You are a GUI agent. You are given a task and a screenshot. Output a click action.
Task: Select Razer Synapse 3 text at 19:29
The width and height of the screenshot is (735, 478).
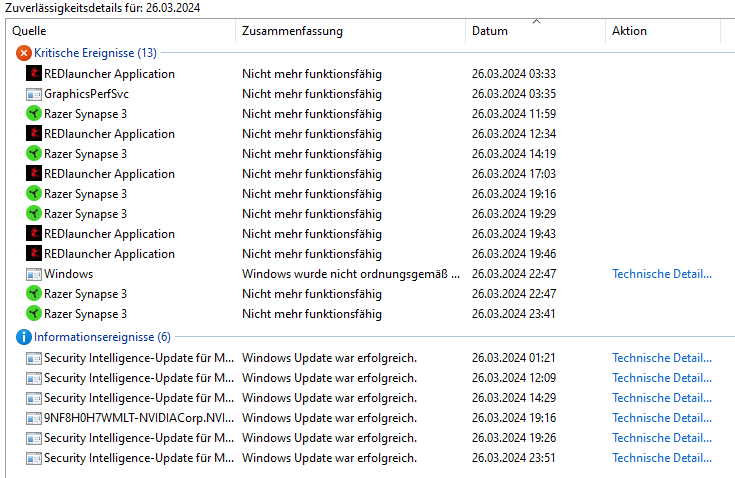click(x=85, y=214)
